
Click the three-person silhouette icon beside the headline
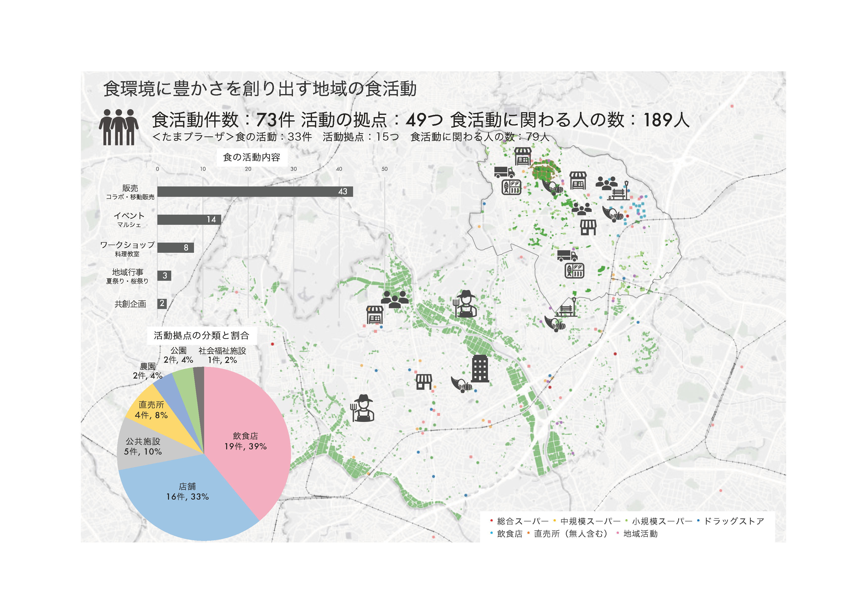[x=119, y=127]
